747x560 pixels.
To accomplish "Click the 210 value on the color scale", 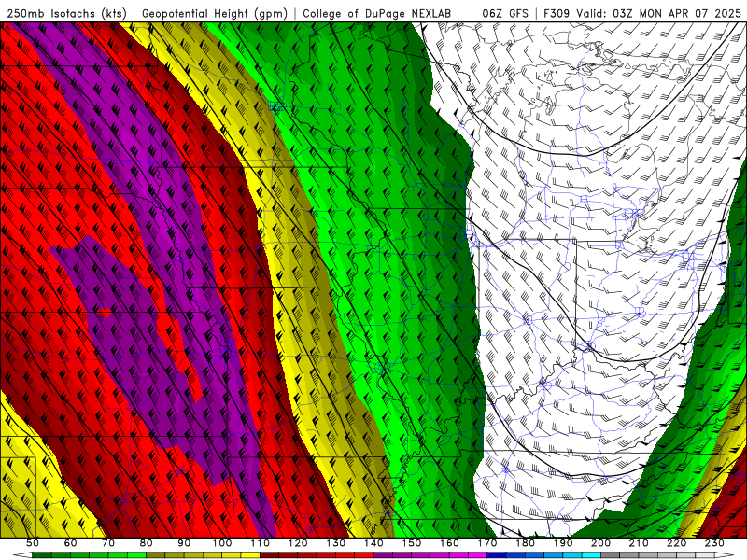I will coord(639,543).
